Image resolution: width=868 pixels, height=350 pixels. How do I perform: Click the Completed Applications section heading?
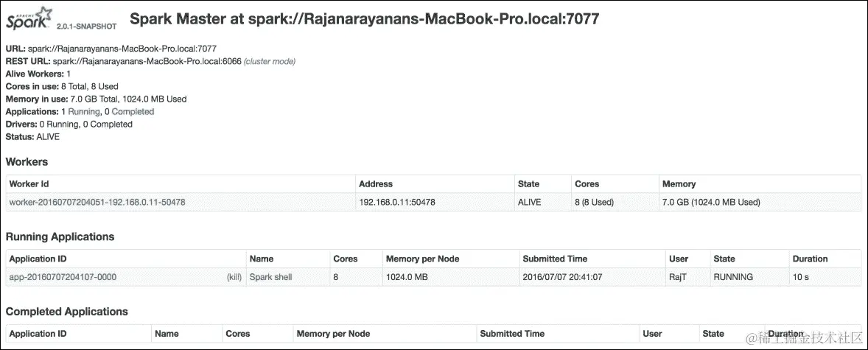click(66, 311)
